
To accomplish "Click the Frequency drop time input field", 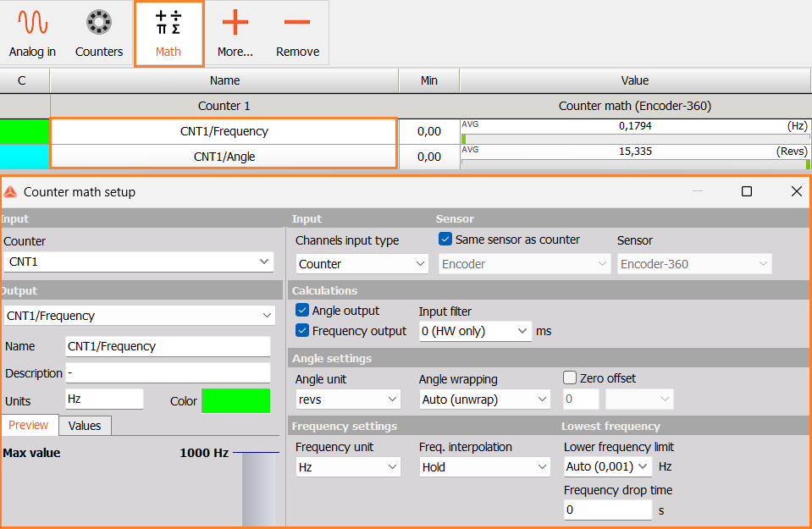I will coord(608,510).
